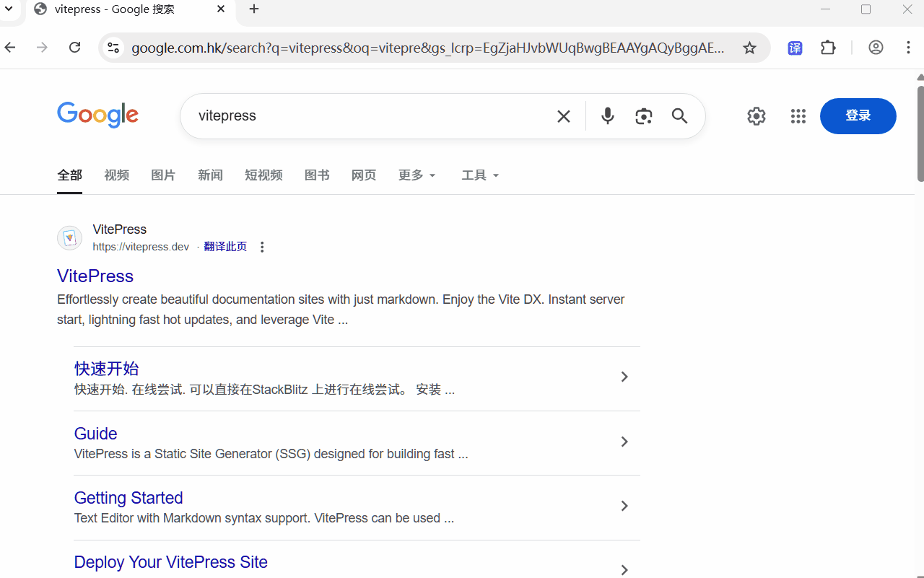
Task: Clear the search box with the X
Action: pyautogui.click(x=563, y=115)
